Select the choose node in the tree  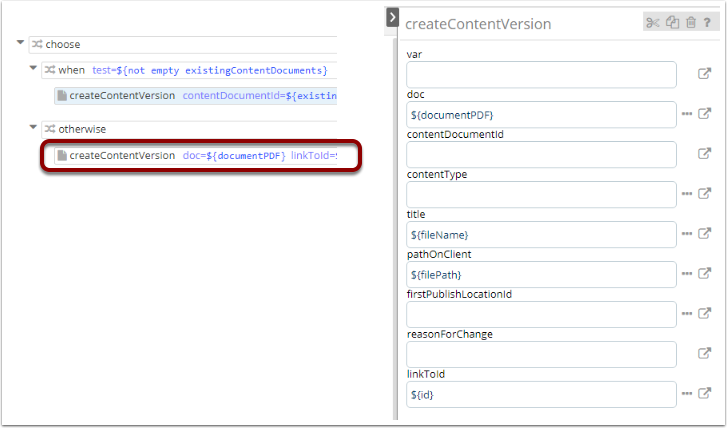[x=62, y=44]
